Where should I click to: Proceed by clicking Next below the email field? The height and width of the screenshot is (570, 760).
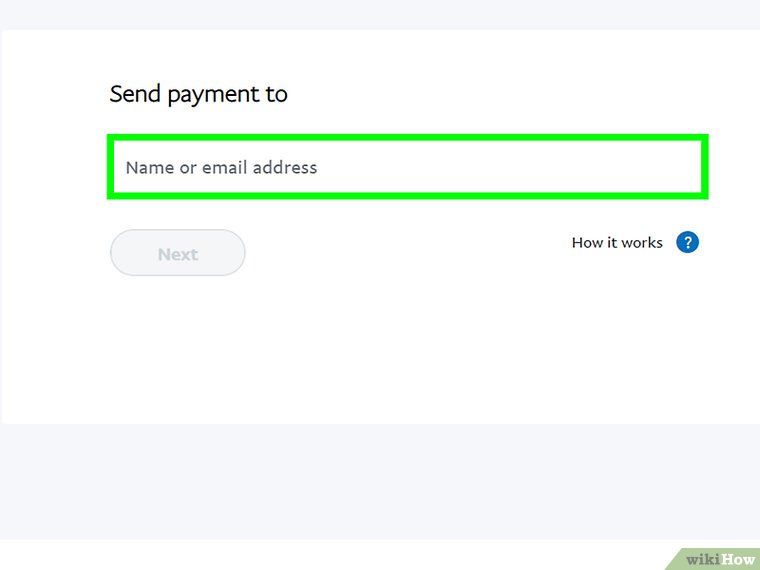click(177, 254)
